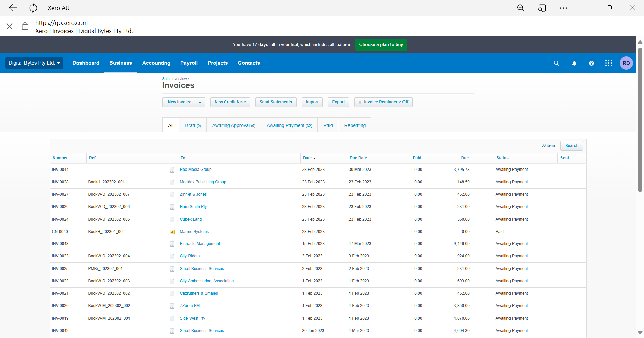This screenshot has height=338, width=644.
Task: Open the cast/read aloud icon in title bar
Action: pos(542,8)
